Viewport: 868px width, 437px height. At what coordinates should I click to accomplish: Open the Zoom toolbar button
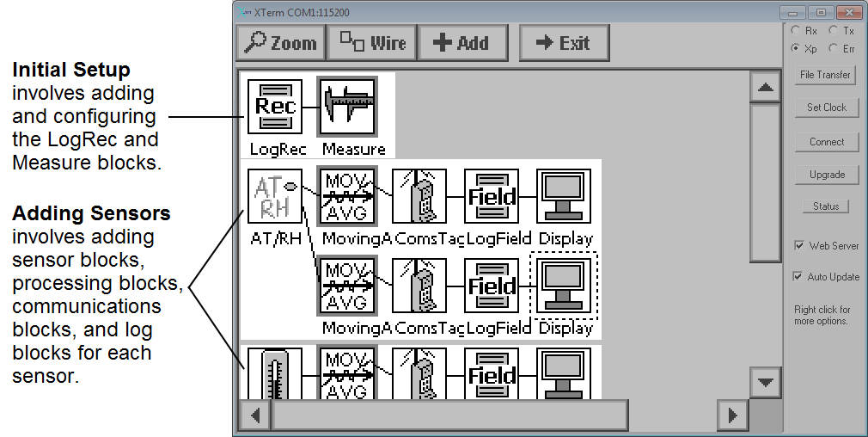click(281, 43)
